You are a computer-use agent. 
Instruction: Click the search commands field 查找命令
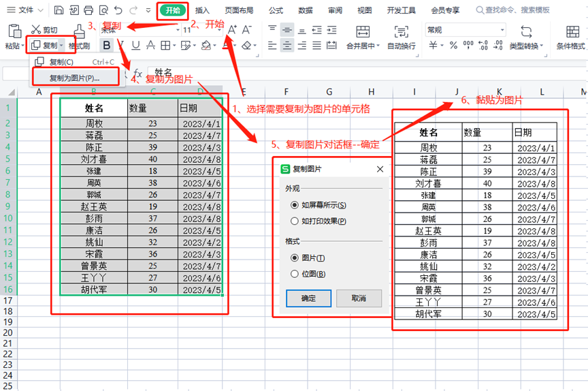pos(513,10)
